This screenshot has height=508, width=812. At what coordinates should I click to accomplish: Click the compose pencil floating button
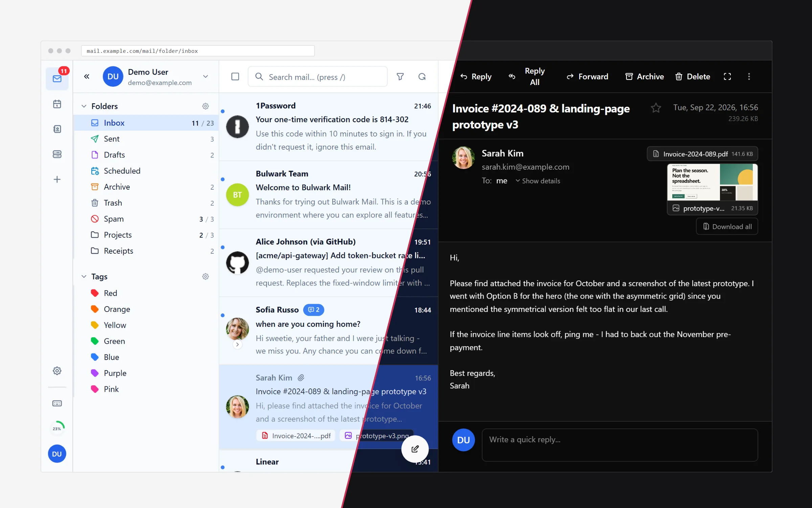tap(415, 449)
